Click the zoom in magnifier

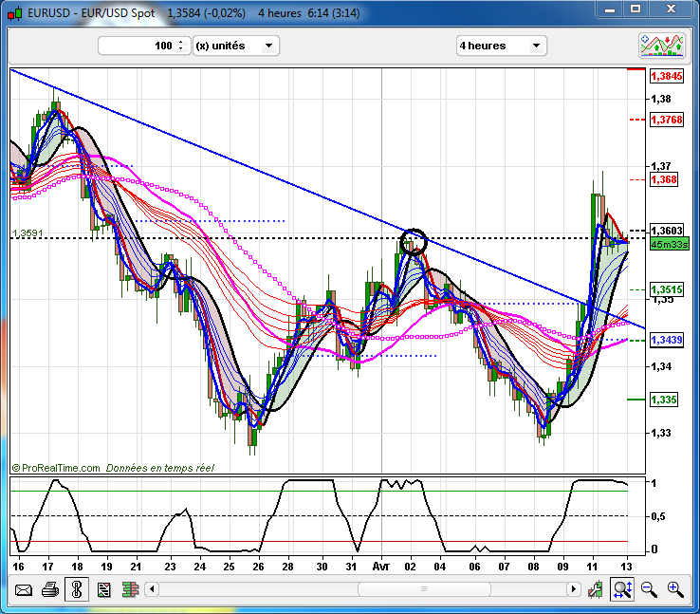pyautogui.click(x=675, y=589)
